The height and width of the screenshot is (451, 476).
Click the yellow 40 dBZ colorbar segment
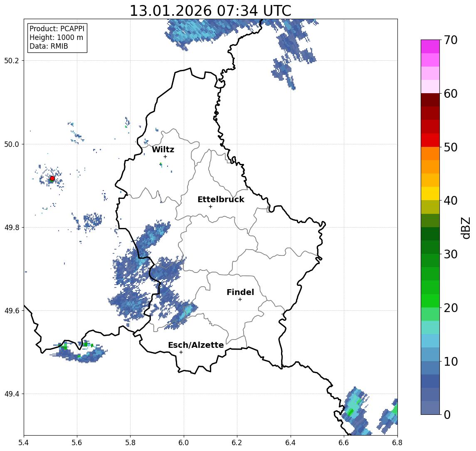[430, 193]
